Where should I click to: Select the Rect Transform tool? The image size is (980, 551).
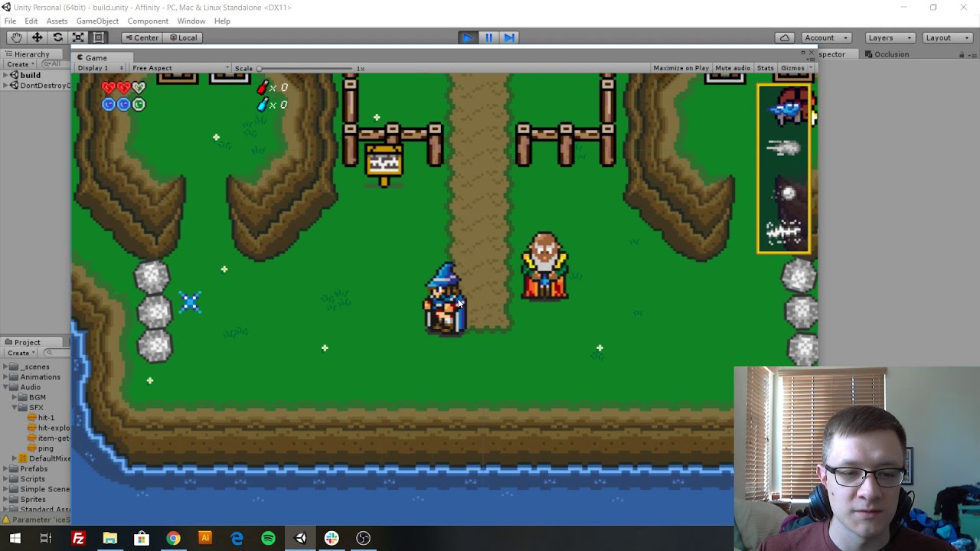tap(99, 37)
